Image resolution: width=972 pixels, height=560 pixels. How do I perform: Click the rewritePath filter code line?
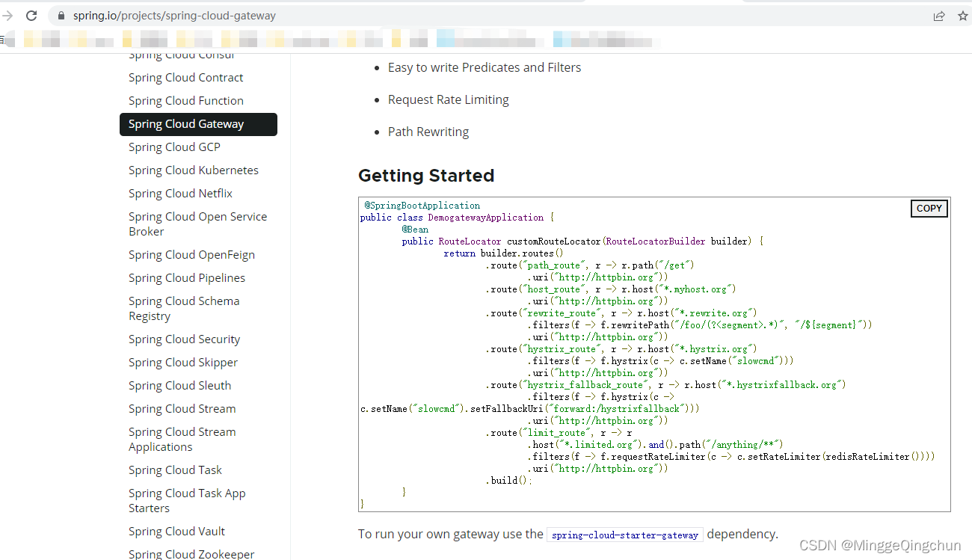[x=700, y=325]
